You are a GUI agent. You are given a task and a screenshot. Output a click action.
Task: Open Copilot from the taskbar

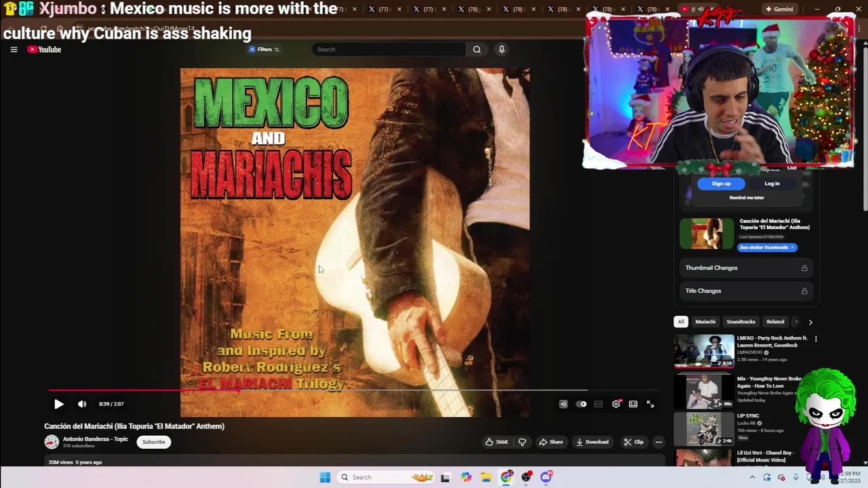tap(466, 477)
